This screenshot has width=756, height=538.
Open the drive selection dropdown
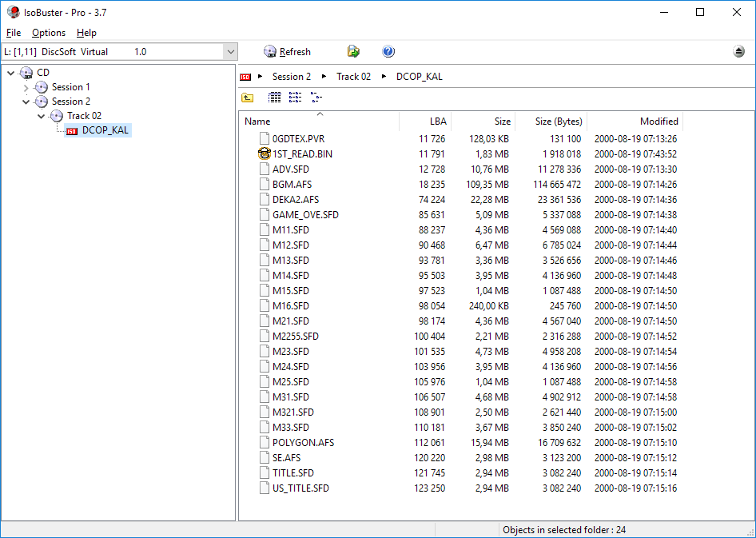click(x=230, y=52)
